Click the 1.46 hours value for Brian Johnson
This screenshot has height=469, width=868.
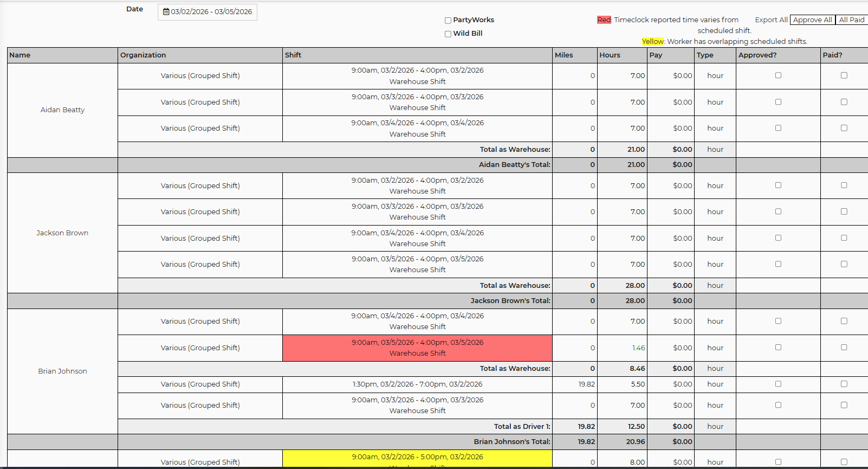(638, 348)
